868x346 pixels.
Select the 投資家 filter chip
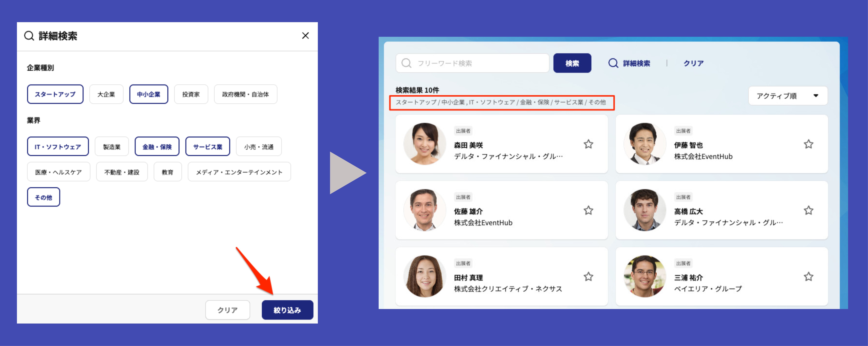point(191,94)
